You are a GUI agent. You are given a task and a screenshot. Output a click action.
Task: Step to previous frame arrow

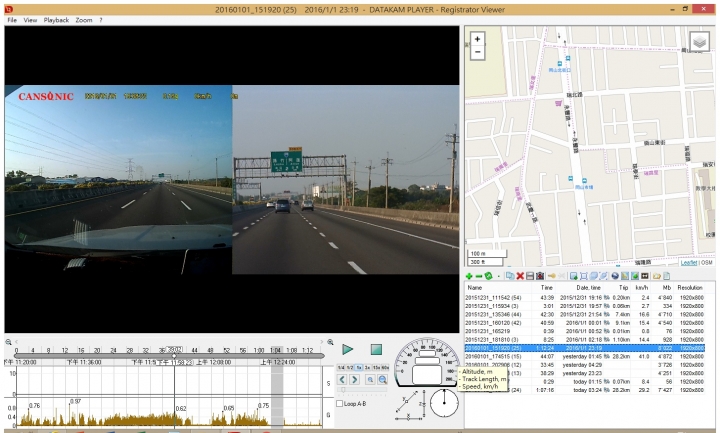(342, 379)
